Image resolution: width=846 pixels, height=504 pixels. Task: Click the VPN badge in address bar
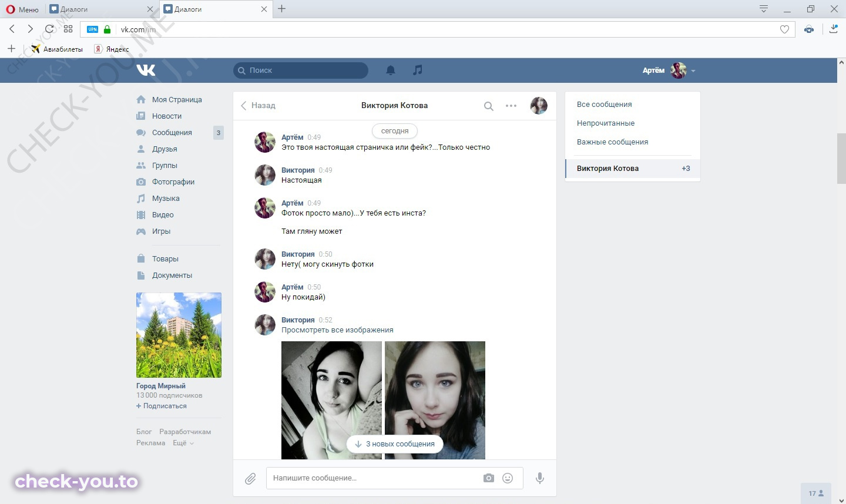tap(93, 29)
